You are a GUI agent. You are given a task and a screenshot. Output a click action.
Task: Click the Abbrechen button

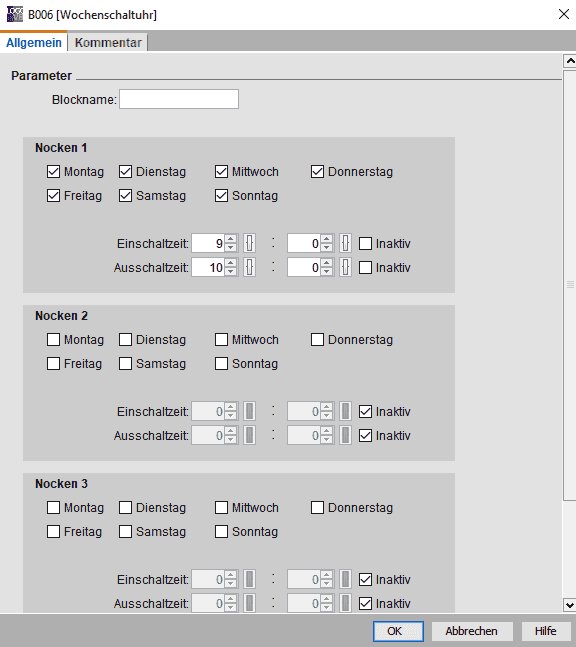coord(472,631)
